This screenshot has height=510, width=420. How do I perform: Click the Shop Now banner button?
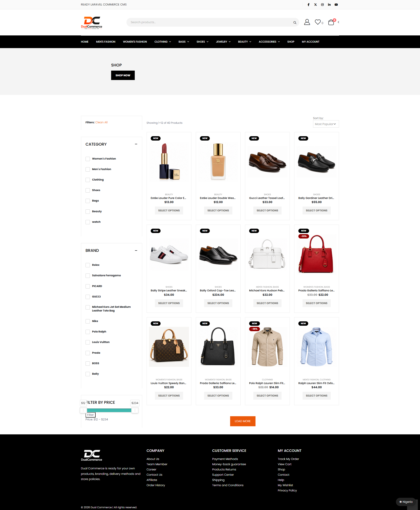(x=123, y=75)
